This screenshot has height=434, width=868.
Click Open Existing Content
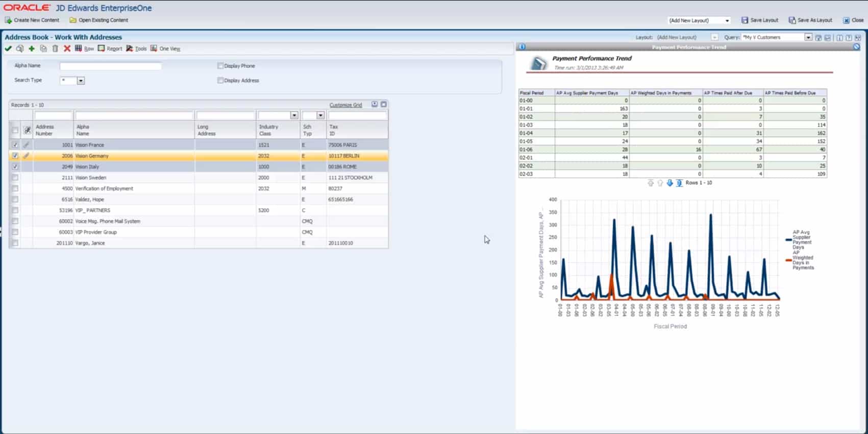tap(104, 20)
